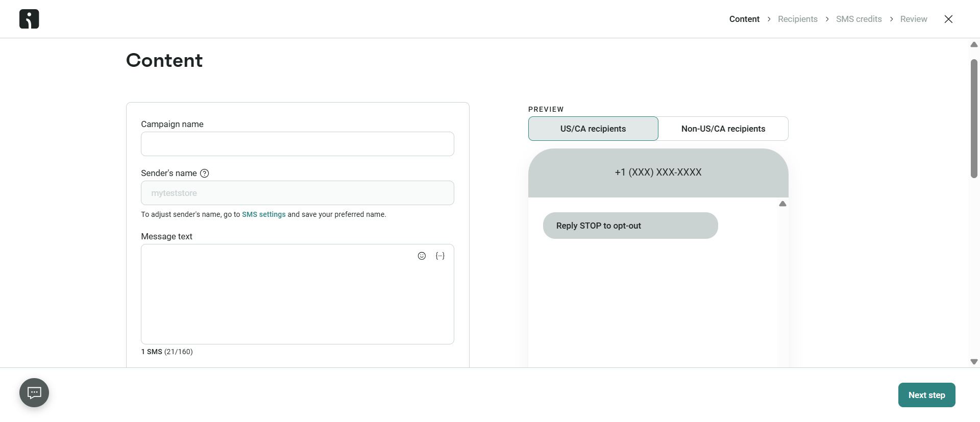Click the sender's name help icon
This screenshot has height=422, width=980.
[x=205, y=173]
